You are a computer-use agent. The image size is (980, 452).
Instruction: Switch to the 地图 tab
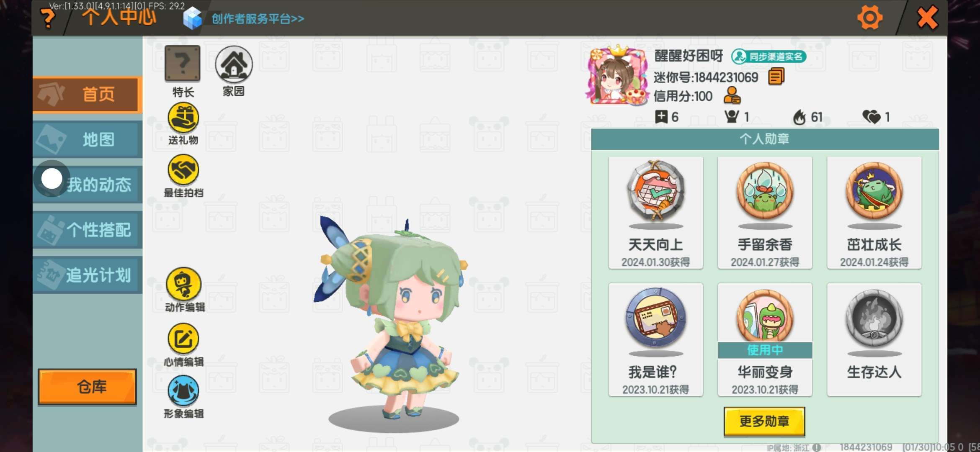pos(87,139)
